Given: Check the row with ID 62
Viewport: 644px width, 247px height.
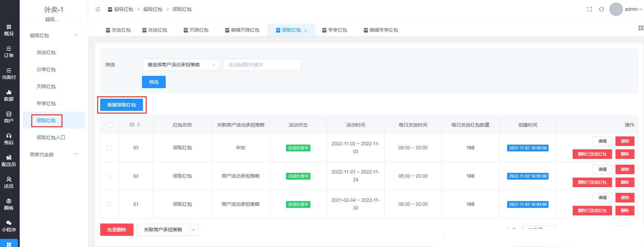Looking at the screenshot, I should pyautogui.click(x=109, y=176).
